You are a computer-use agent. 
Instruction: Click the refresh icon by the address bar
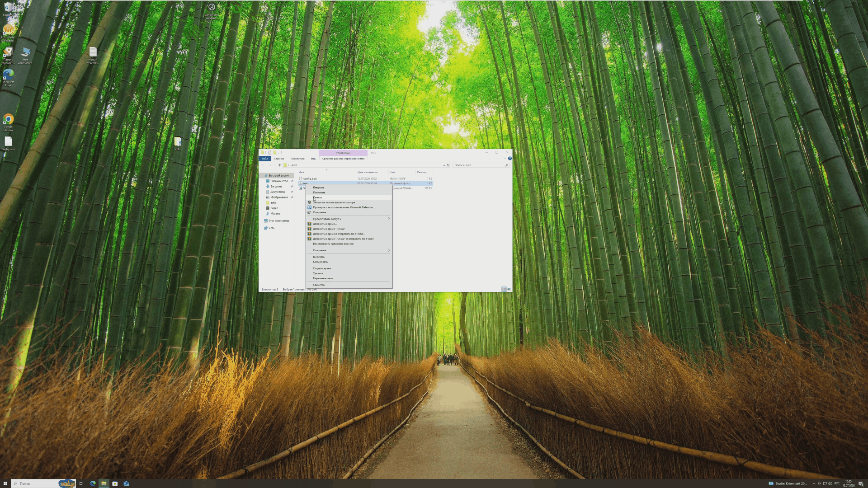[x=448, y=165]
